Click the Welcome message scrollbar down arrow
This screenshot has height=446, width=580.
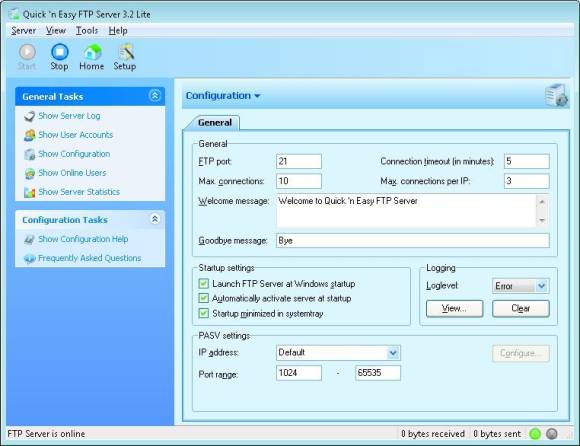point(542,220)
